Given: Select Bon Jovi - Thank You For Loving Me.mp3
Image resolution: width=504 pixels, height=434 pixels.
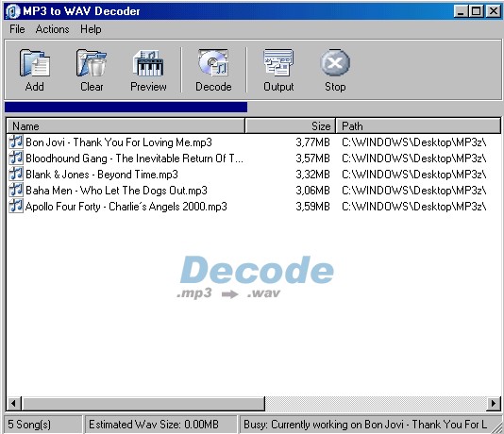Looking at the screenshot, I should 119,142.
